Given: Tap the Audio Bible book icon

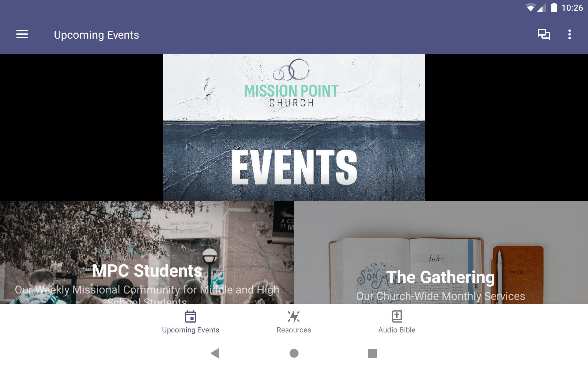Looking at the screenshot, I should 397,316.
